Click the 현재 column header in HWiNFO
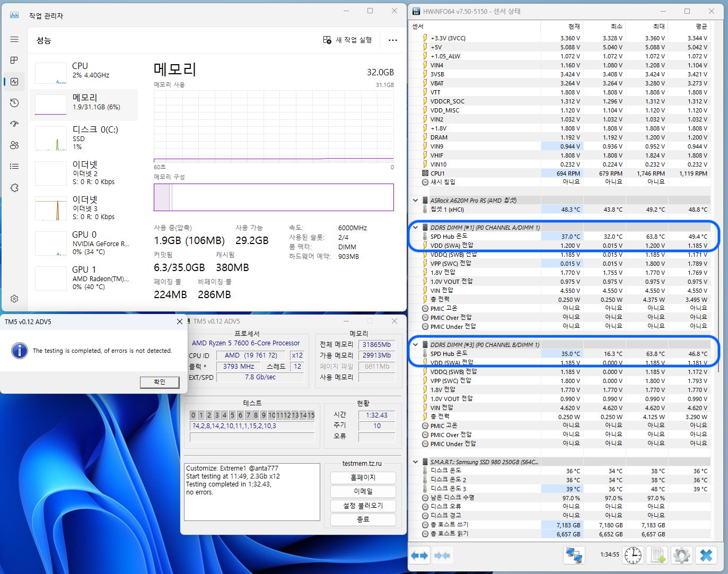The width and height of the screenshot is (728, 574). [562, 26]
